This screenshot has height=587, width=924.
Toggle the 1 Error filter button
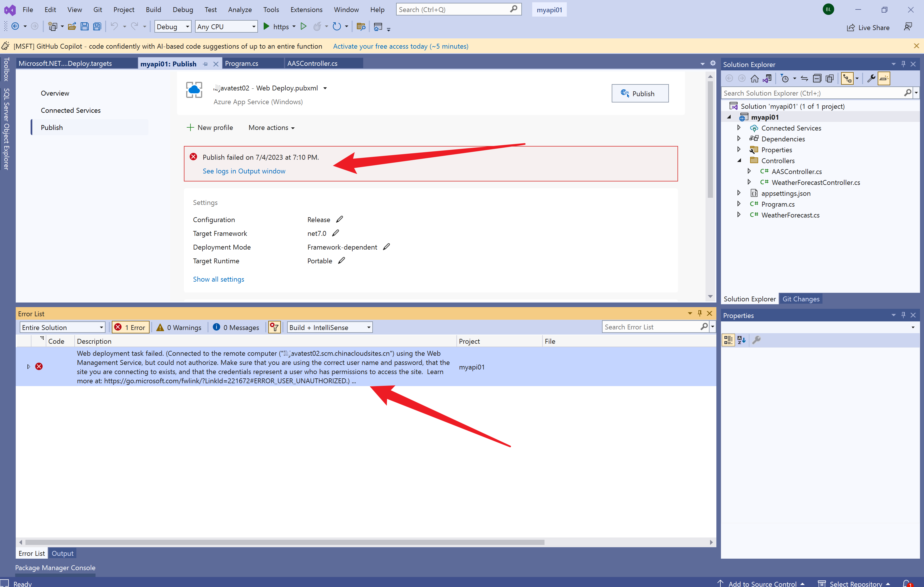(x=130, y=327)
